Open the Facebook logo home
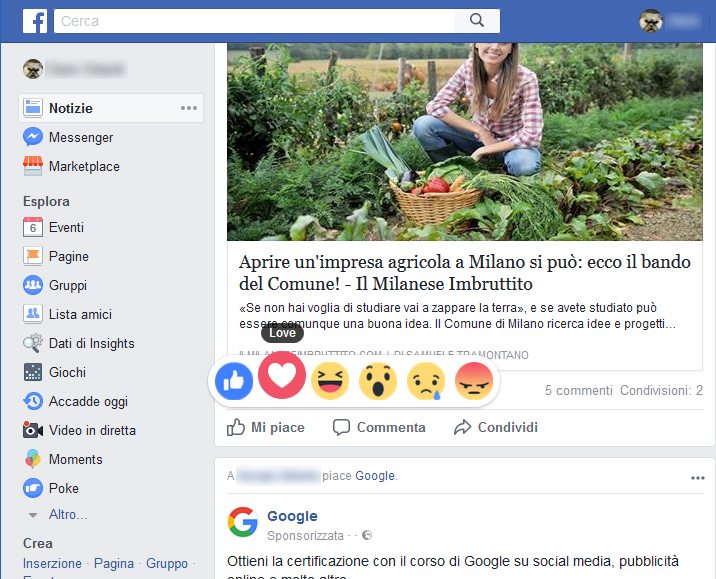 [x=35, y=21]
